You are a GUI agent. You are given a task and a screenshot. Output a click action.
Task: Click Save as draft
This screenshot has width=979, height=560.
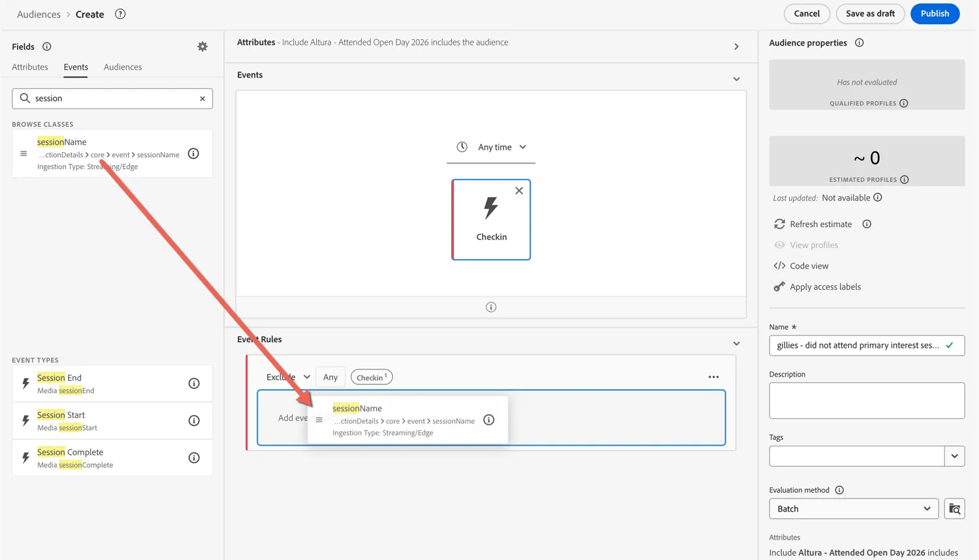point(870,14)
